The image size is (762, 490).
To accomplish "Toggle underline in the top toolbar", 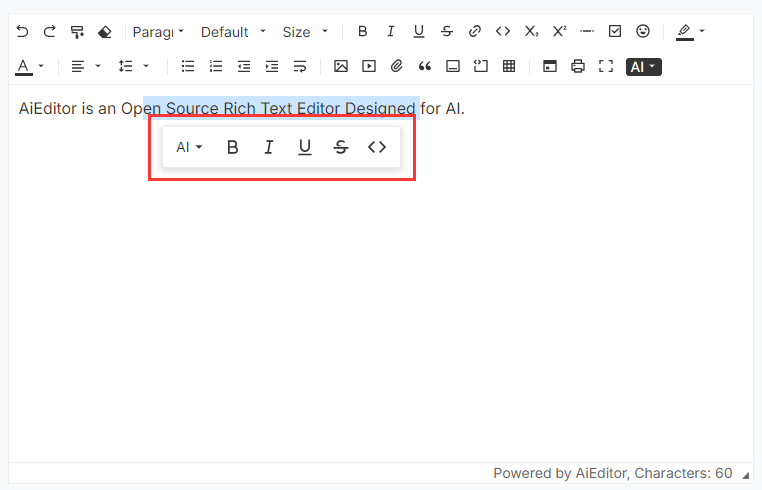I will [418, 32].
